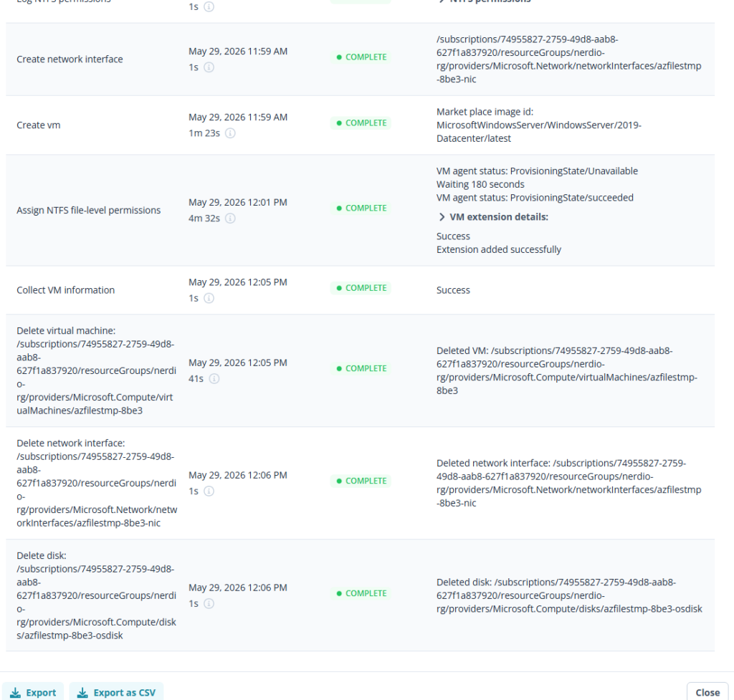The height and width of the screenshot is (700, 734).
Task: Click Delete disk task description text
Action: [97, 595]
